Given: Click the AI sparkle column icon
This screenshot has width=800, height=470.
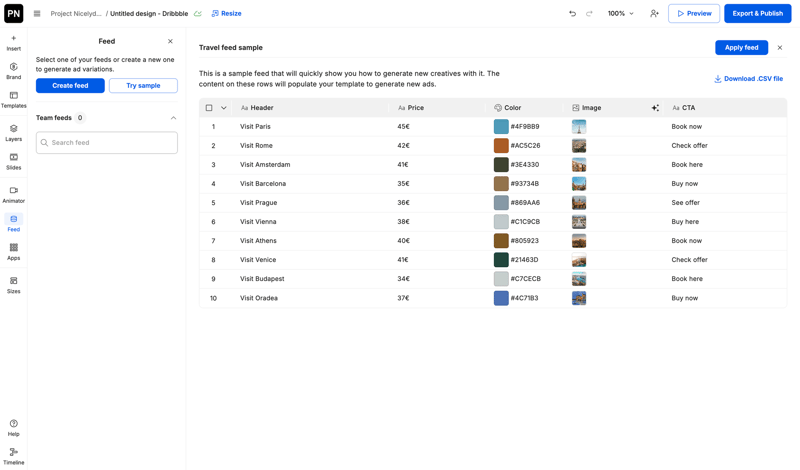Looking at the screenshot, I should click(655, 108).
